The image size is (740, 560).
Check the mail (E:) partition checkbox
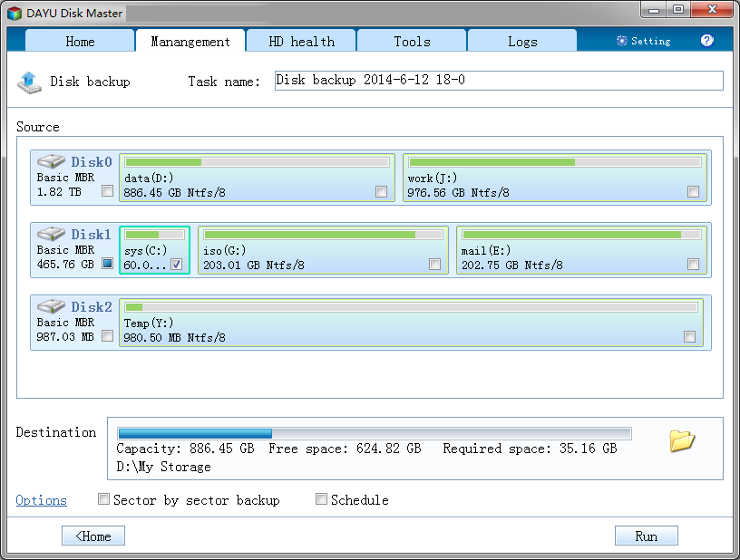click(x=693, y=265)
